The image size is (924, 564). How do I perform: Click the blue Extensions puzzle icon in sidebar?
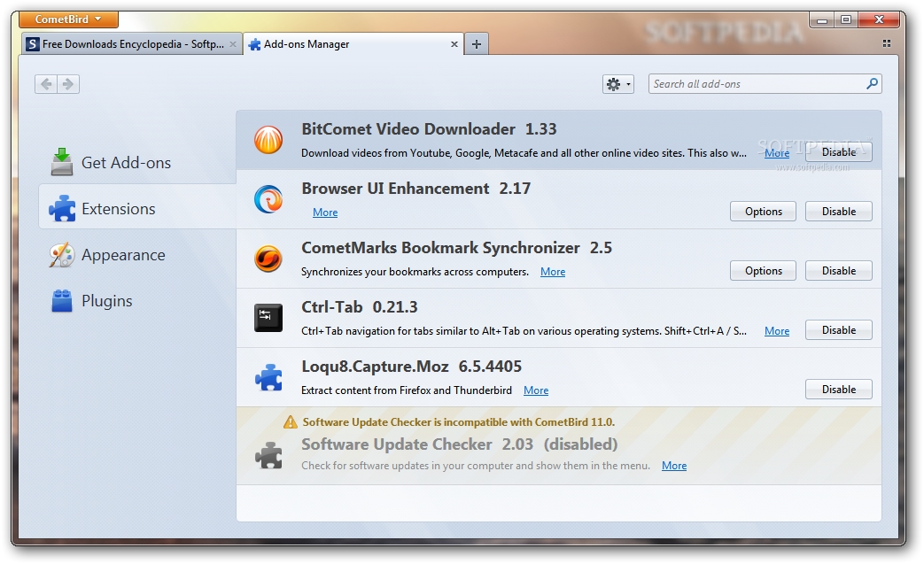coord(62,208)
